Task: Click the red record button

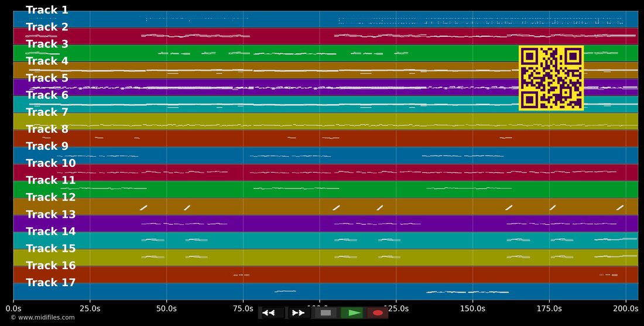Action: pyautogui.click(x=377, y=313)
